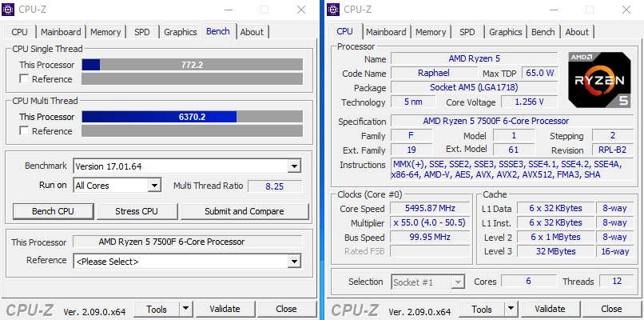Open Memory tab in CPU window
Screen dimensions: 644x320
coord(431,32)
